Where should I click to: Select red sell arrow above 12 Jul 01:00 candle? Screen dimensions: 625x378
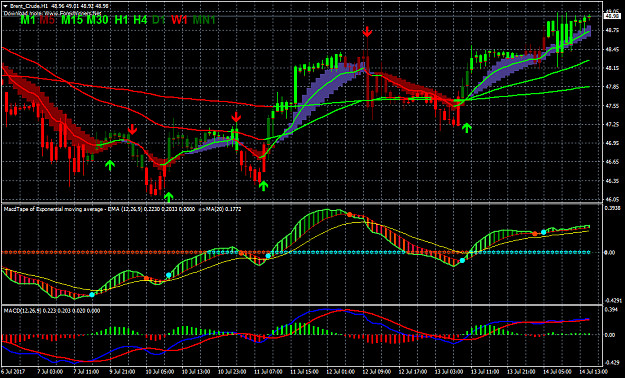[x=367, y=32]
